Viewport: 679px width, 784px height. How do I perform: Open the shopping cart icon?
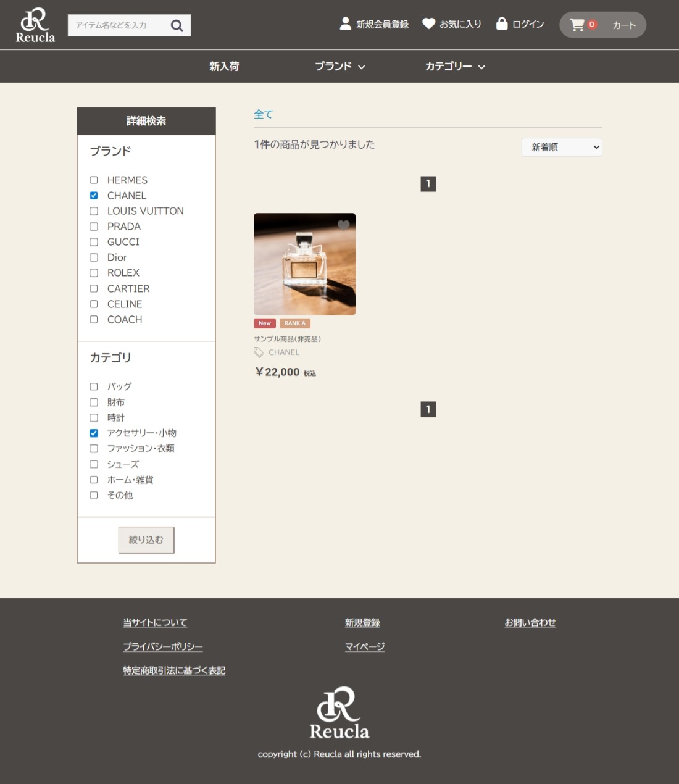577,25
